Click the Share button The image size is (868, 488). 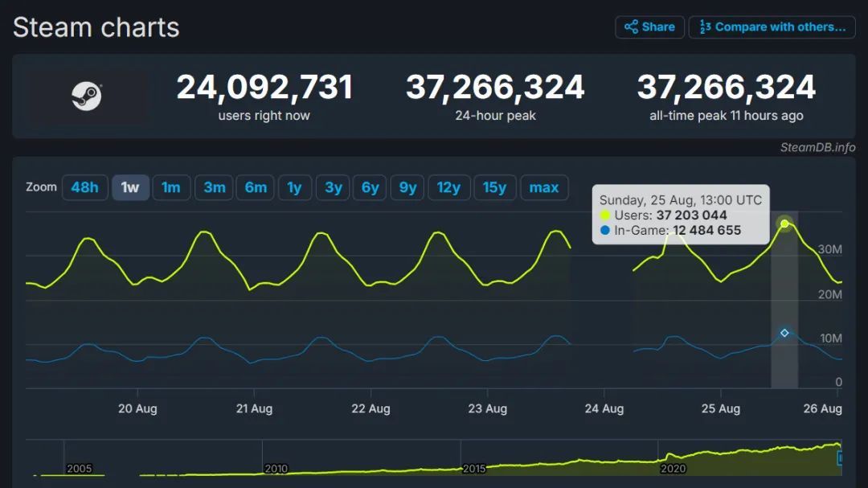[x=649, y=27]
